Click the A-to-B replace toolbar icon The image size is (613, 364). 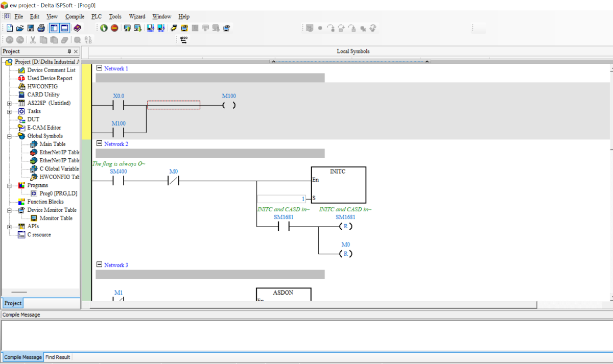[88, 39]
